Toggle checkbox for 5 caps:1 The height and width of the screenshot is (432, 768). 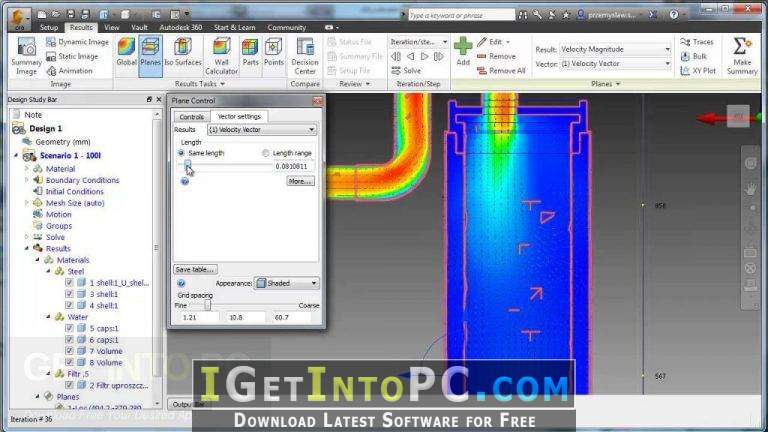coord(69,328)
